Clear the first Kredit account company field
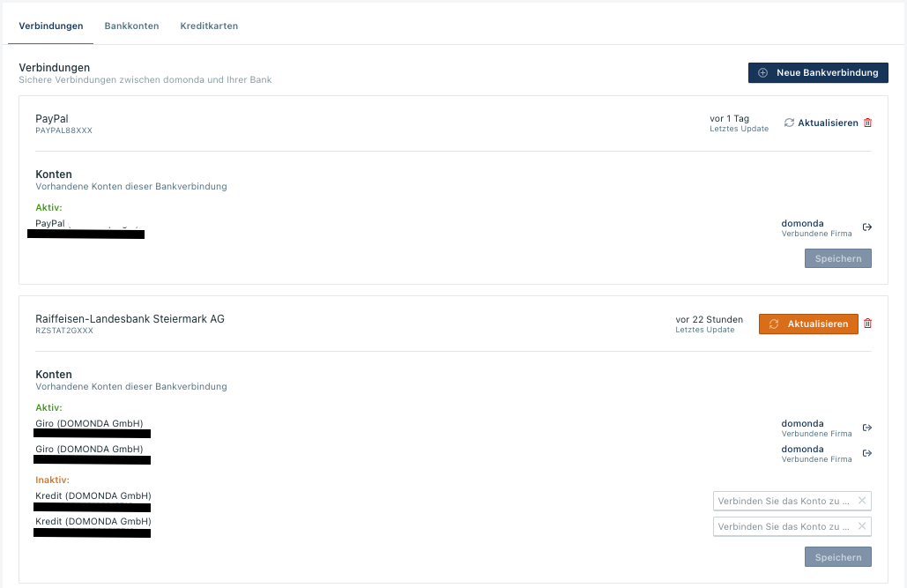 [862, 501]
